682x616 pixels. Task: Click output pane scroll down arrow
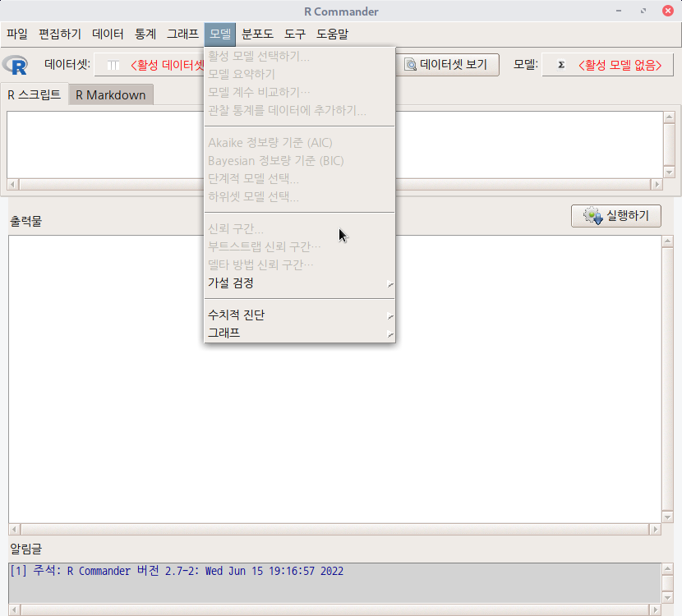[668, 517]
